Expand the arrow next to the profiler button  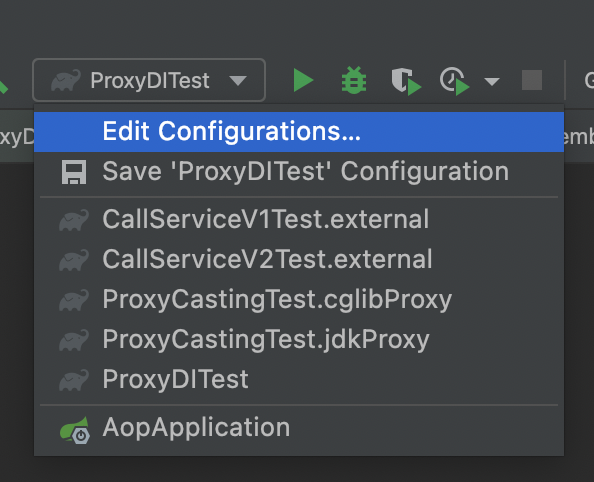492,81
